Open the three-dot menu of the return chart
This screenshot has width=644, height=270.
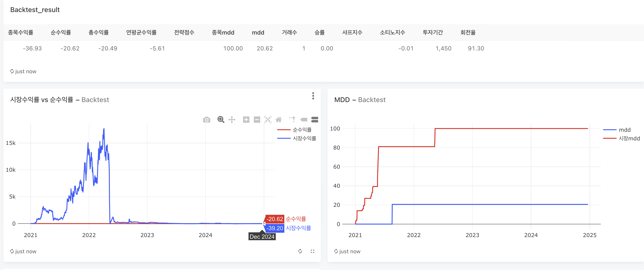click(x=313, y=96)
